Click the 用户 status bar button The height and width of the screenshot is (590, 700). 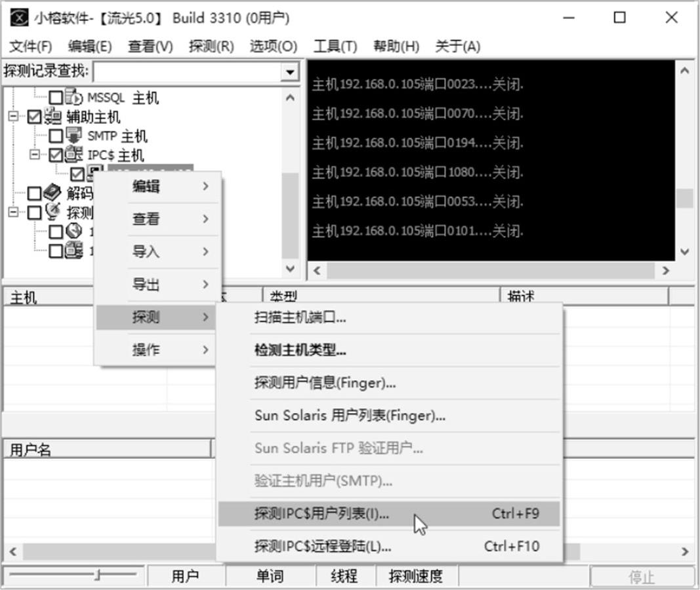pos(185,576)
